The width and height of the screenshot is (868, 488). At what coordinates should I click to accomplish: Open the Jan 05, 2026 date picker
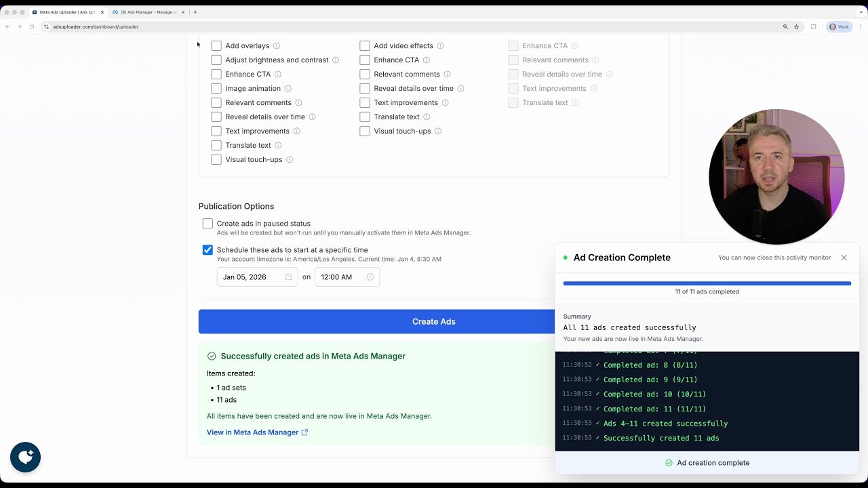click(x=258, y=277)
